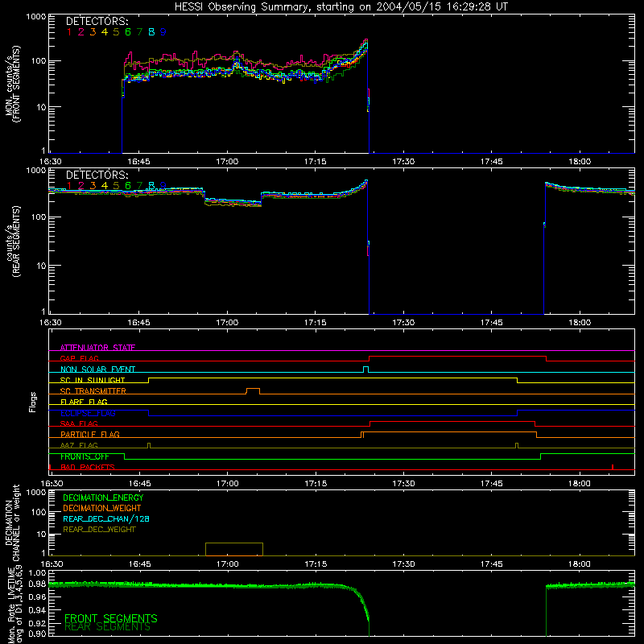Image resolution: width=644 pixels, height=644 pixels.
Task: Click 18:00 time tick under rear segments plot
Action: pos(580,323)
